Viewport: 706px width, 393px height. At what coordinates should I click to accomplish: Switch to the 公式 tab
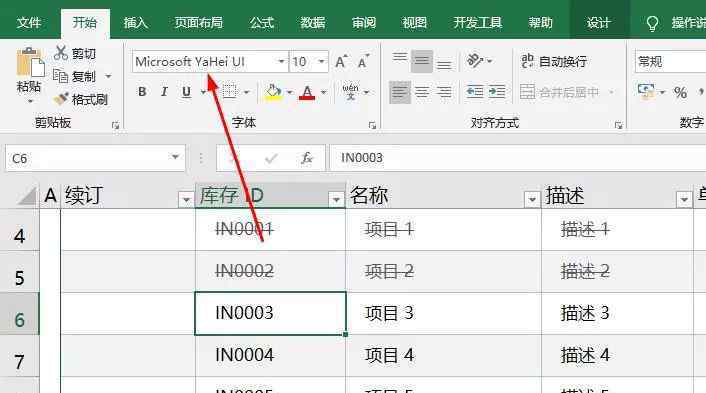[x=262, y=23]
